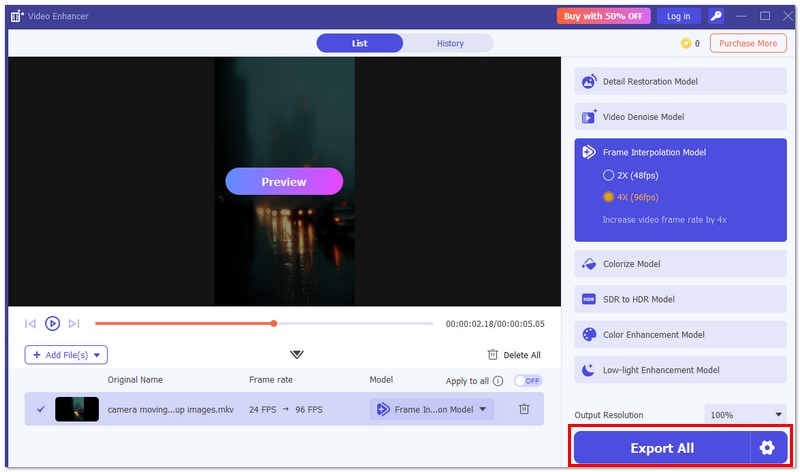
Task: Click the Preview button
Action: click(284, 181)
